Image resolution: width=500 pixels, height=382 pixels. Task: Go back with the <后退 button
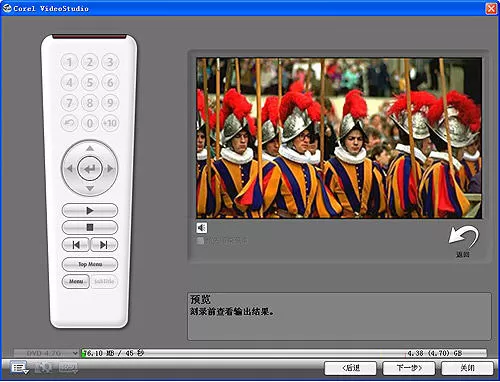coord(351,368)
